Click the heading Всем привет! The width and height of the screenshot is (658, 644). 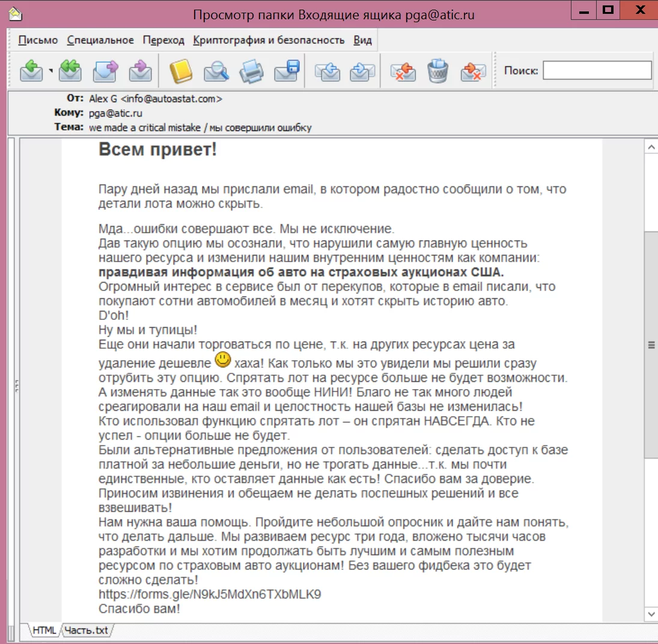[158, 150]
